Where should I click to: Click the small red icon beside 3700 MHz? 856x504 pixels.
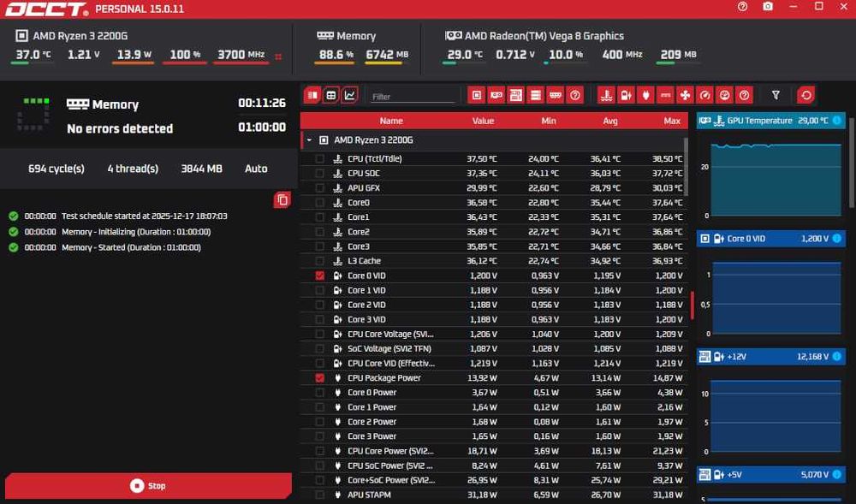pos(278,56)
